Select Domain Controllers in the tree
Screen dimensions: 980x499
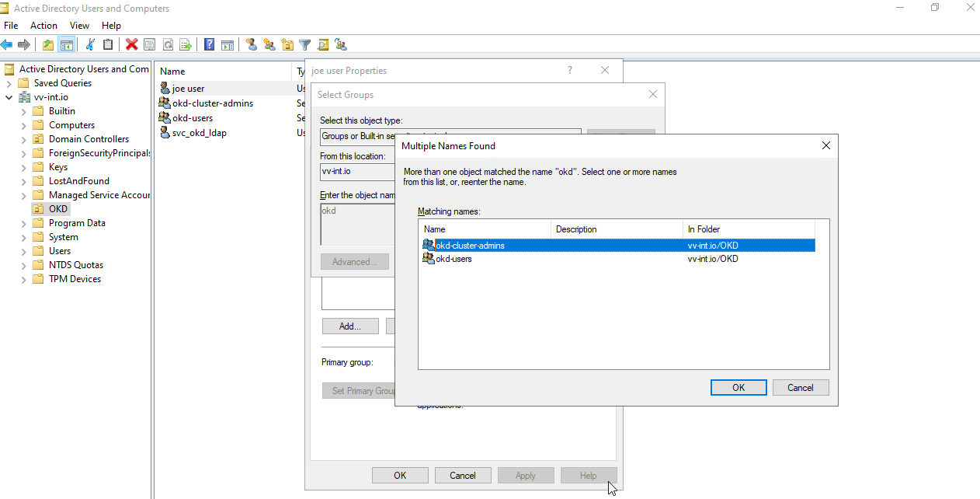point(89,139)
